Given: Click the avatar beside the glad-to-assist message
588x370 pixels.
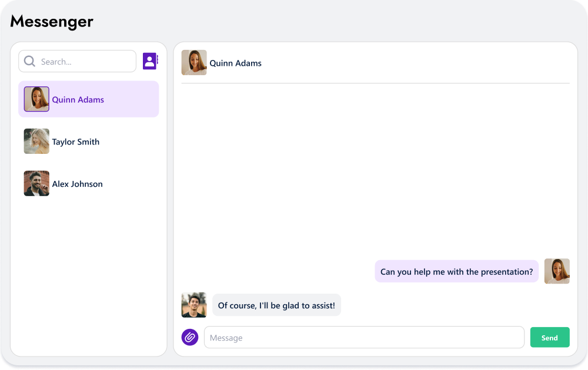Looking at the screenshot, I should click(194, 305).
